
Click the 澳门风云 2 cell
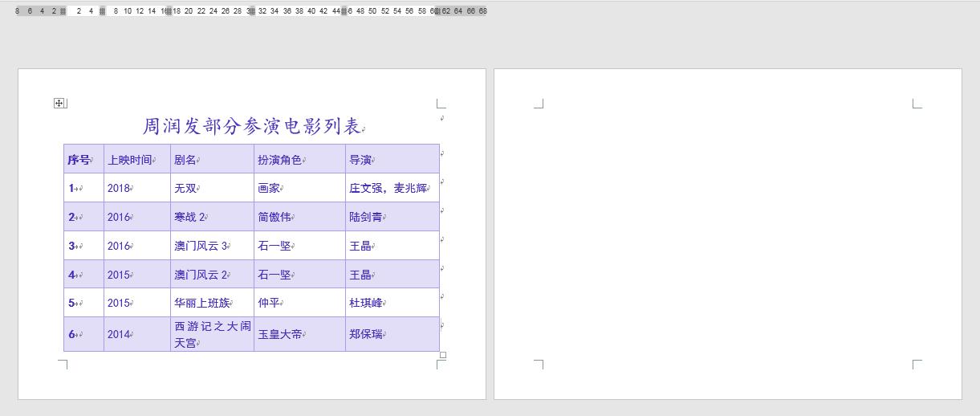[212, 275]
